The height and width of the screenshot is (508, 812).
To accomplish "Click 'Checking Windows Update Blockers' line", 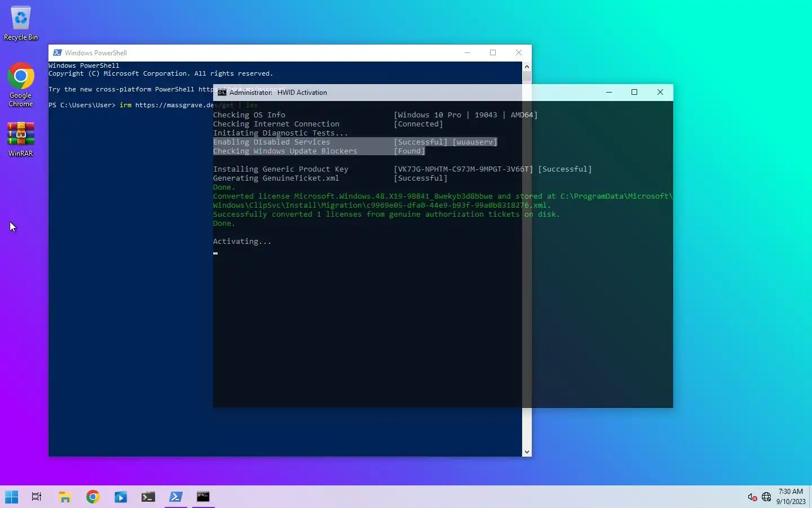I will 285,151.
